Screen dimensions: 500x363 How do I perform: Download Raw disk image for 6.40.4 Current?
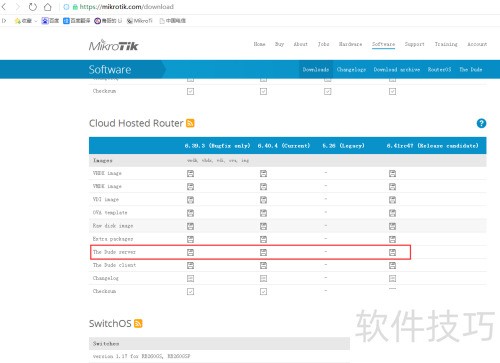[263, 226]
